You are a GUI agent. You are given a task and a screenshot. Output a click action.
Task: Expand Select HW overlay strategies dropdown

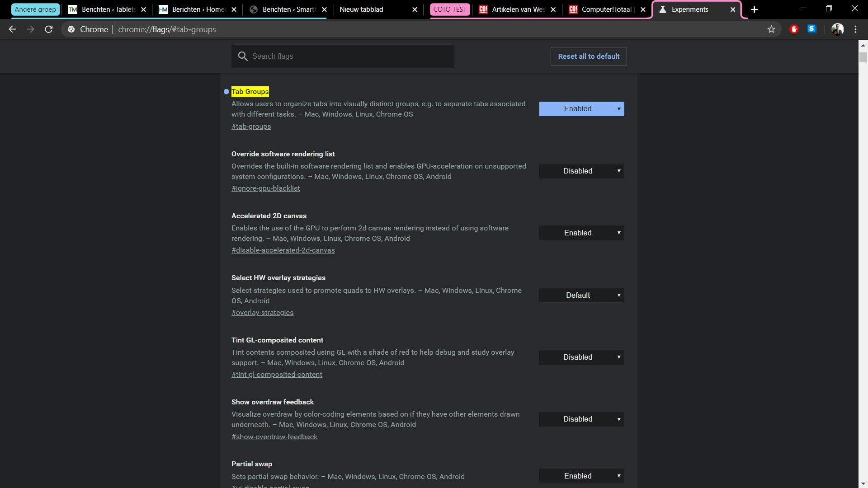581,296
